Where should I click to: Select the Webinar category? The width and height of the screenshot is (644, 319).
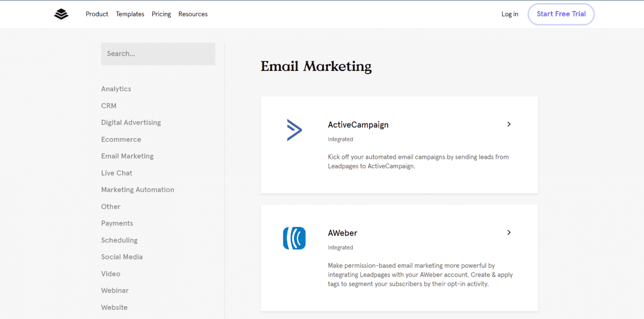115,290
